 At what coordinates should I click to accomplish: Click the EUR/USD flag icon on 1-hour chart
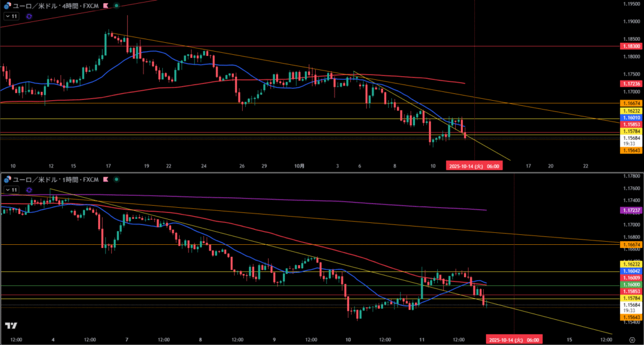(7, 179)
